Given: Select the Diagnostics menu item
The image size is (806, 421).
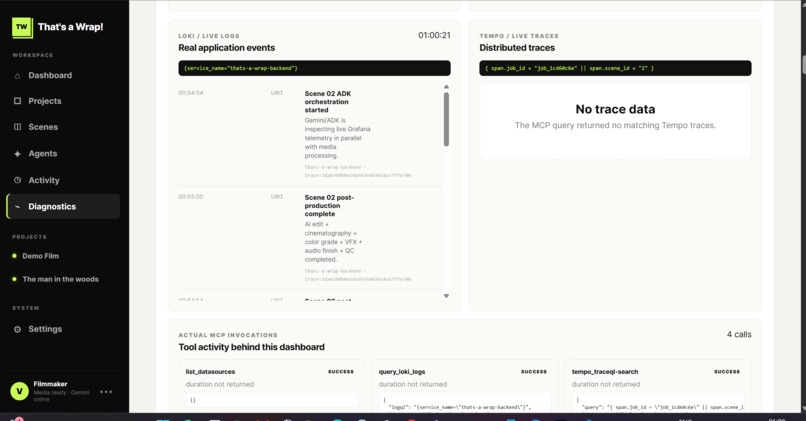Looking at the screenshot, I should pos(64,207).
